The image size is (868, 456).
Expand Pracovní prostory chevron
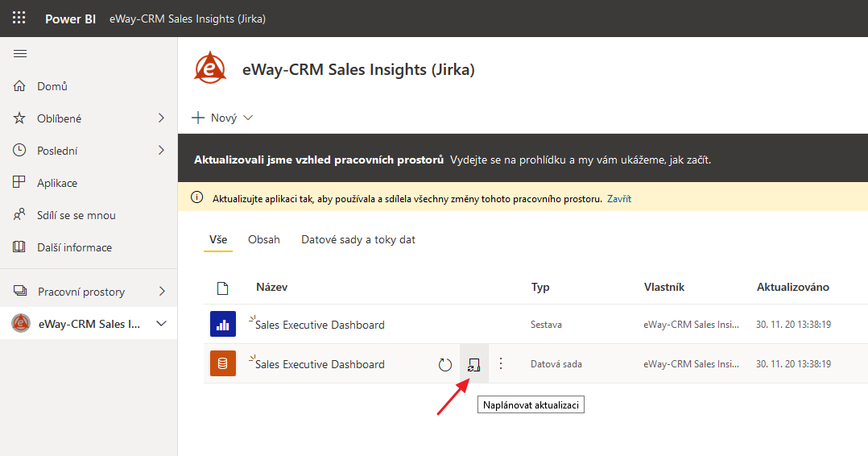162,291
